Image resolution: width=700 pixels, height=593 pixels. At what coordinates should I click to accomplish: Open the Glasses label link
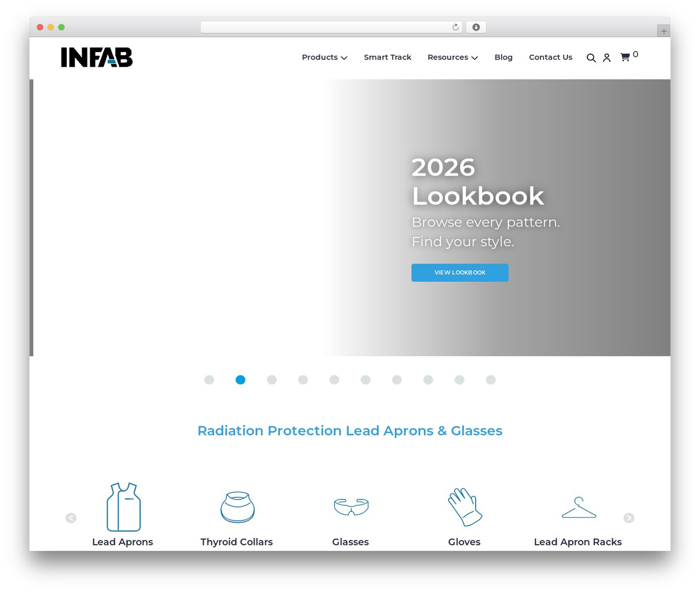pyautogui.click(x=351, y=542)
